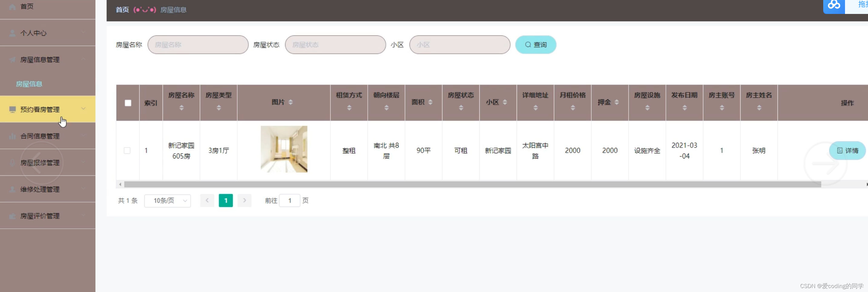Sort by 详细地址 column arrows
This screenshot has height=292, width=868.
pos(535,108)
